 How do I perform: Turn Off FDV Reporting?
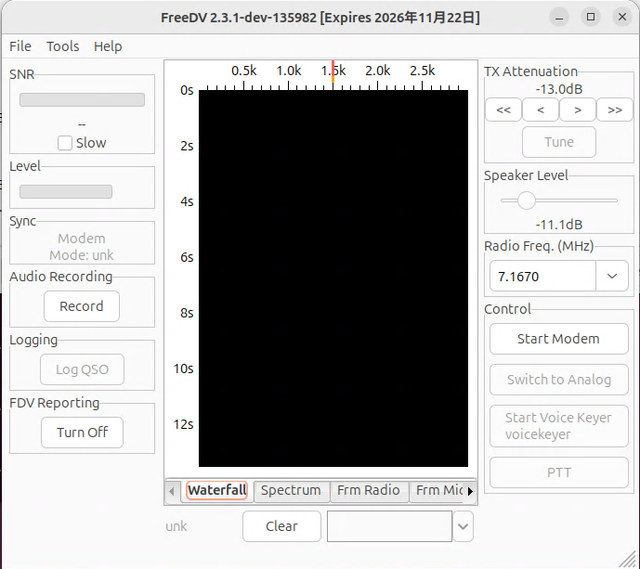[x=82, y=432]
